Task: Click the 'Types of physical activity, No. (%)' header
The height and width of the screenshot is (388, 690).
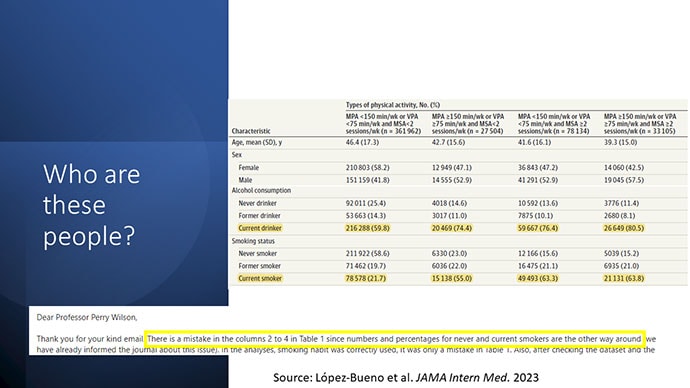Action: tap(393, 105)
